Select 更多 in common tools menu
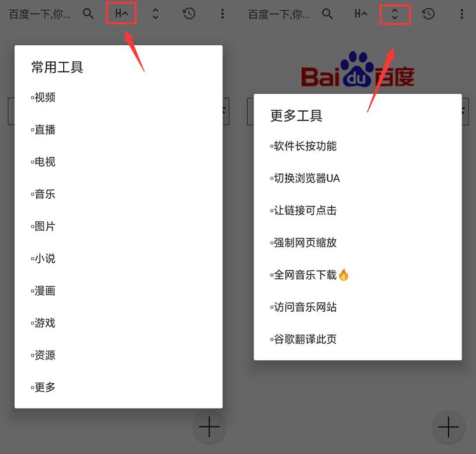Viewport: 476px width, 454px height. (x=43, y=387)
